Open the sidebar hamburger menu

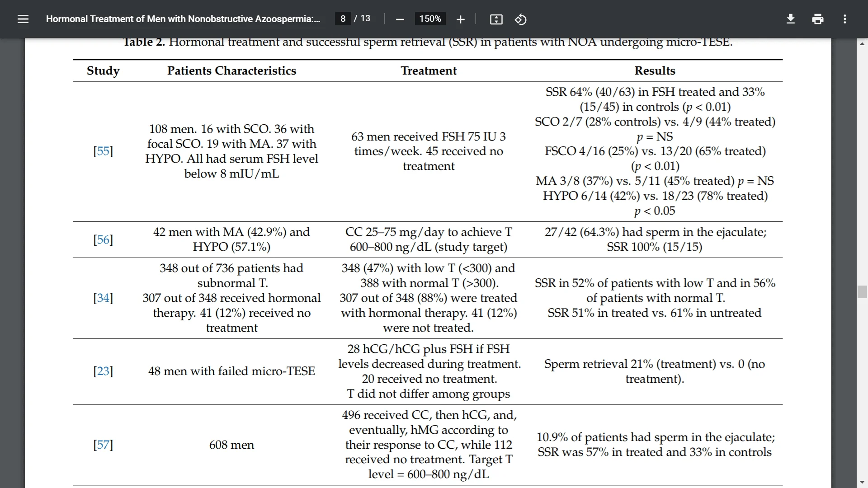tap(23, 19)
